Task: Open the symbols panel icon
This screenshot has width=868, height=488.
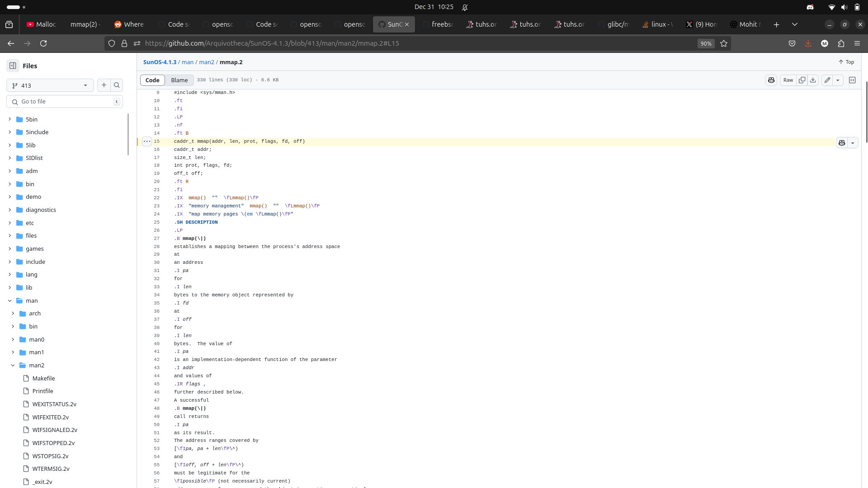Action: tap(852, 80)
